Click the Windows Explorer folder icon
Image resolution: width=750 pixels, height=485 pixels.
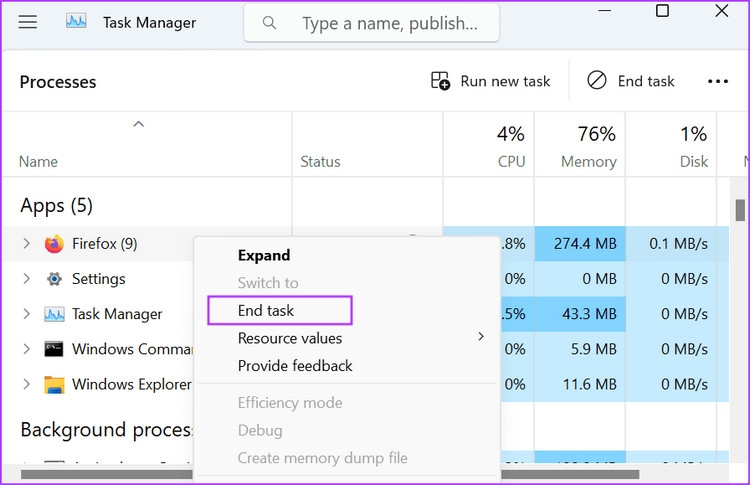pos(54,385)
